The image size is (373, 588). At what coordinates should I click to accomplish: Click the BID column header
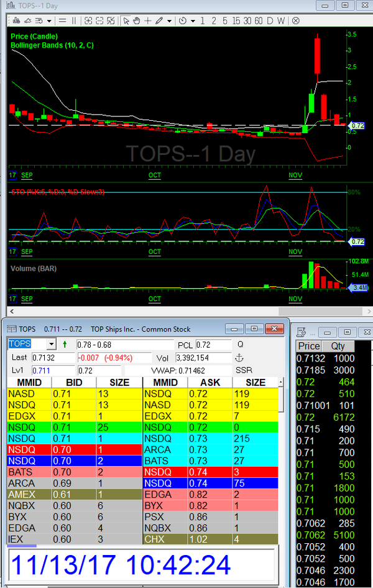pos(73,383)
